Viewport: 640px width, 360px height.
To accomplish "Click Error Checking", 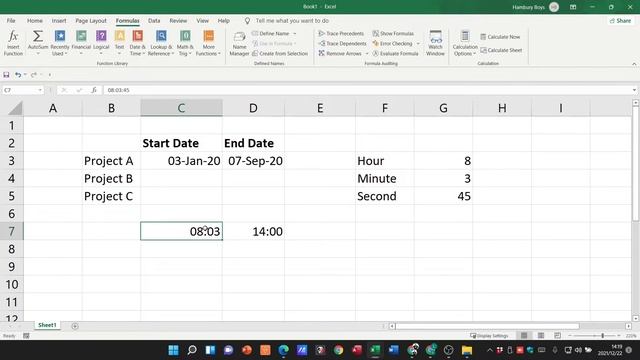I will [392, 43].
